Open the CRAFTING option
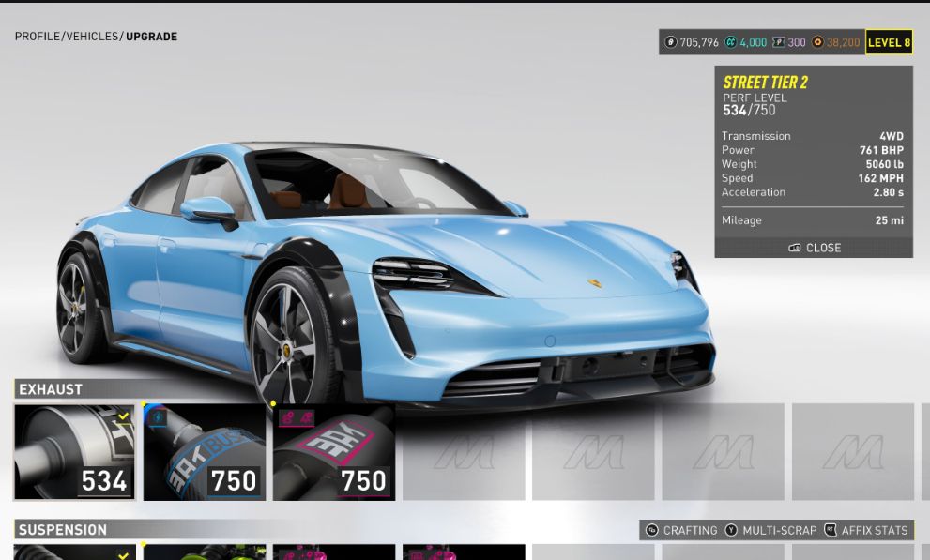 point(690,530)
